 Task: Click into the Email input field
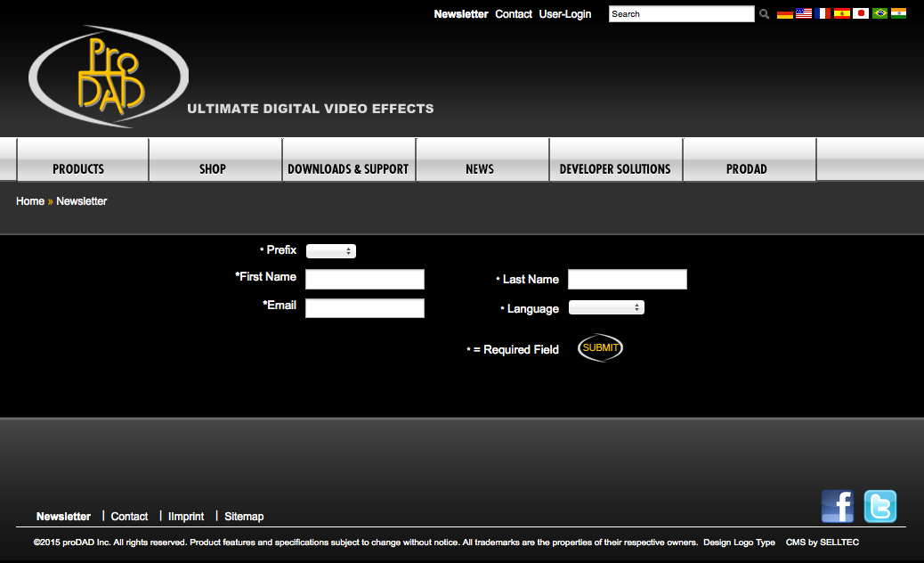(365, 308)
